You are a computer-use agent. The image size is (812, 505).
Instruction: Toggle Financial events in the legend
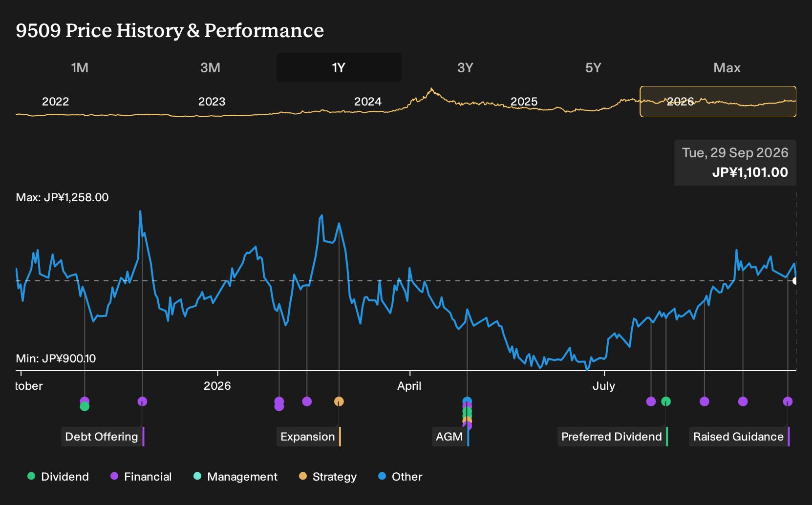(141, 477)
